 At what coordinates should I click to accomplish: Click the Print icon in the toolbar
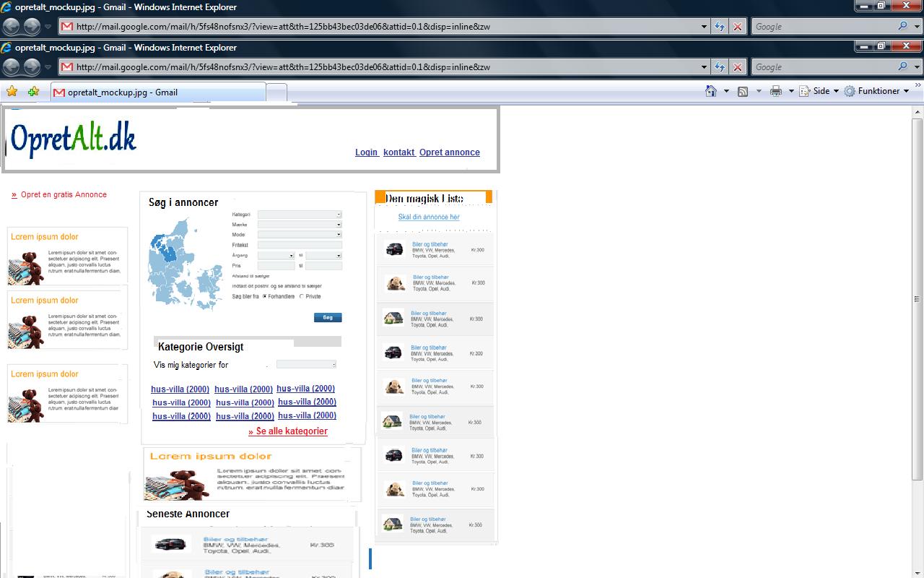point(776,91)
